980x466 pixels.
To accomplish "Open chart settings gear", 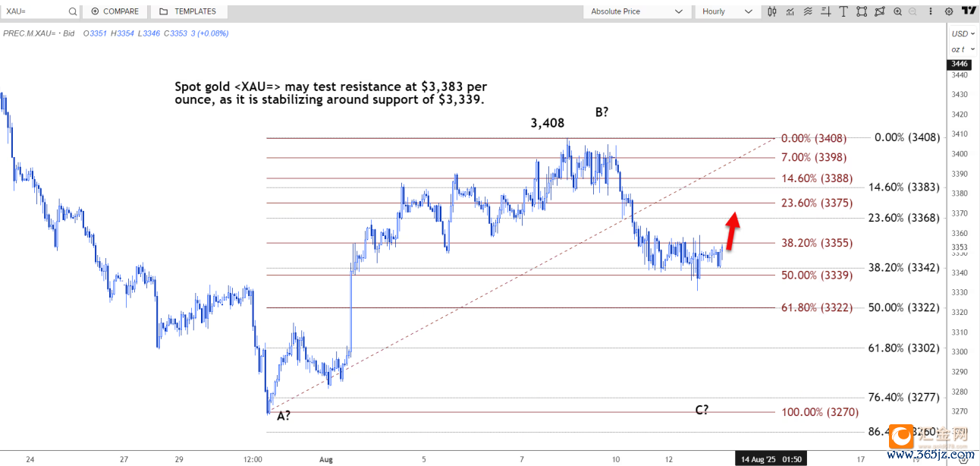I will 949,11.
